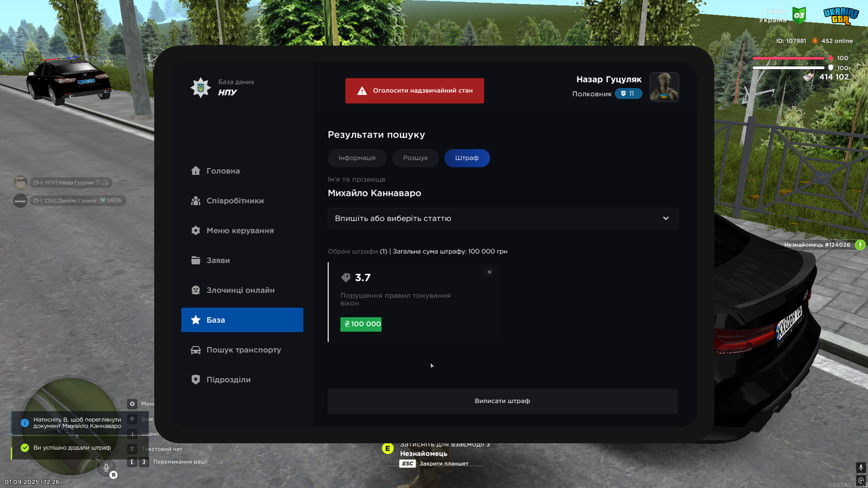This screenshot has width=868, height=488.
Task: Click the cash stack icon beside 414 102
Action: [x=808, y=77]
